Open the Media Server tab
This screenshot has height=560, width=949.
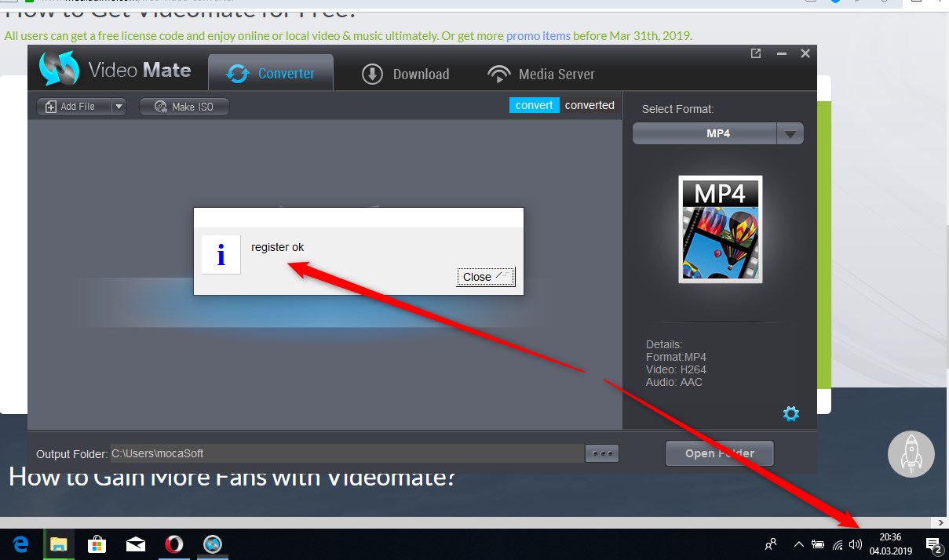click(541, 74)
